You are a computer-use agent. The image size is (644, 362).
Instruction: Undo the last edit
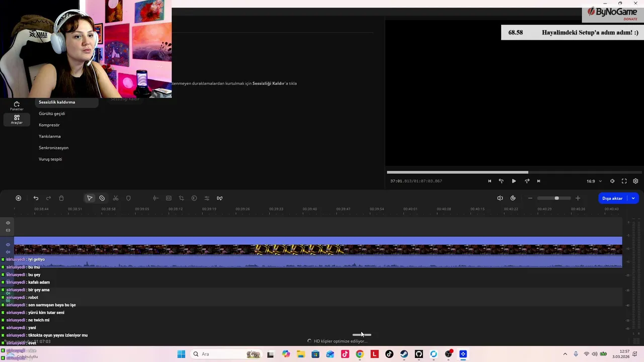click(x=36, y=198)
